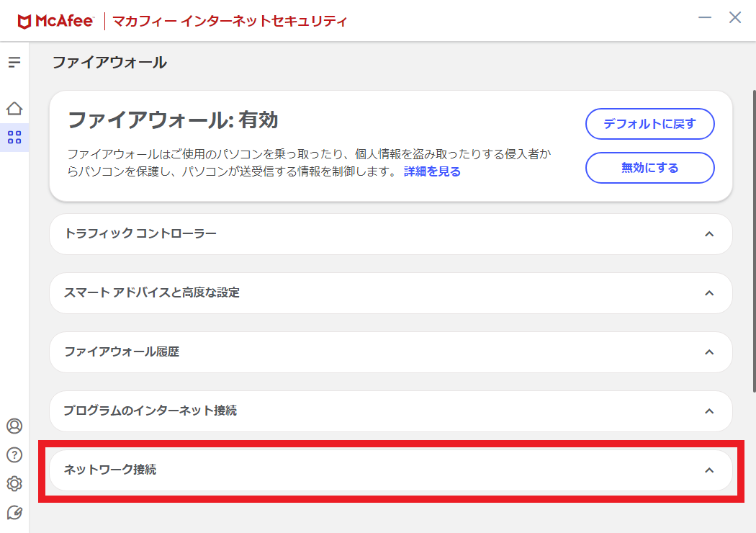The image size is (756, 533).
Task: Click the トラフィック コントローラー label
Action: pyautogui.click(x=140, y=234)
